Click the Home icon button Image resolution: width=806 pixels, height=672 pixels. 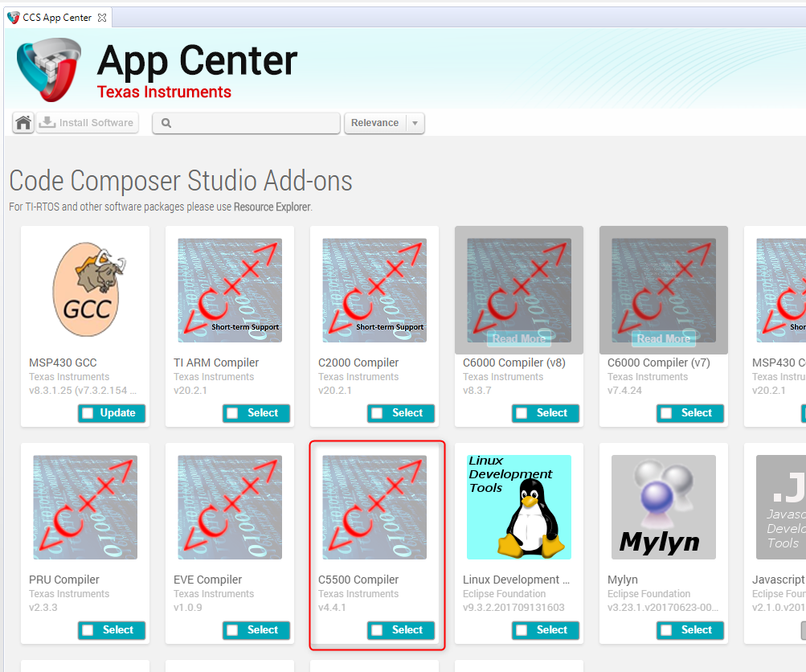point(23,123)
